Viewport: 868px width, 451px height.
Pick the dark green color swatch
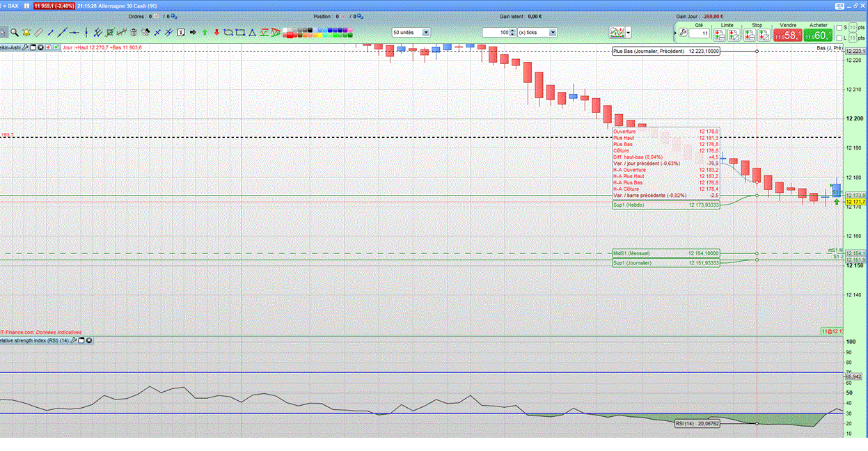point(350,35)
